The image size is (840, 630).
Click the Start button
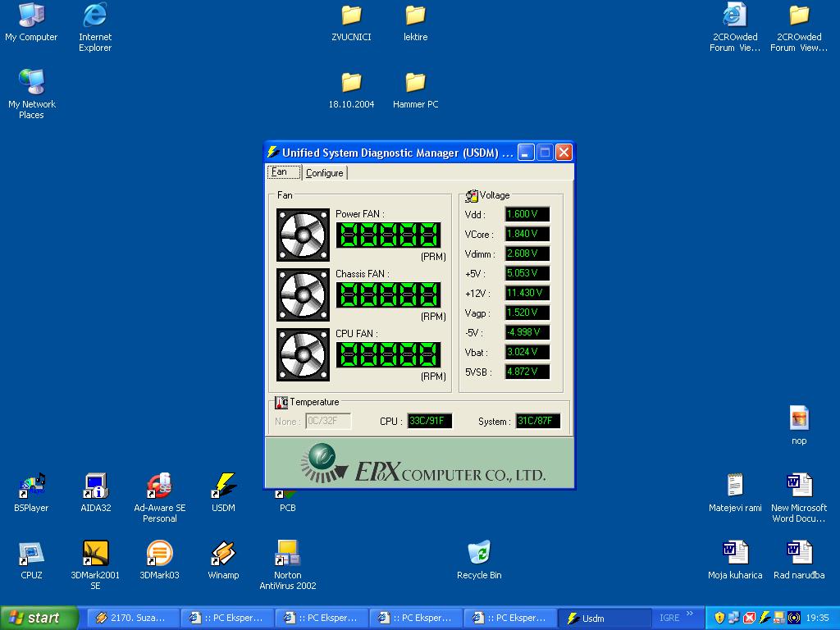(x=39, y=618)
